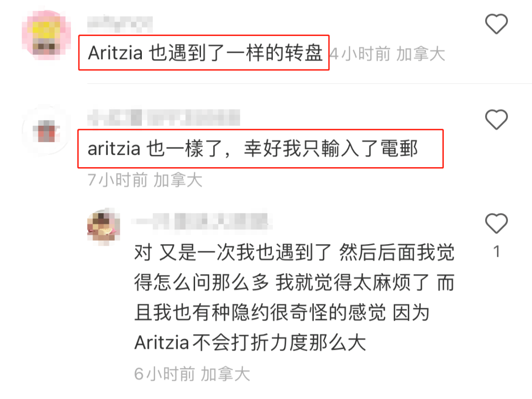Tap the last reply line "Aritzia不会打折力度那么大"

250,342
